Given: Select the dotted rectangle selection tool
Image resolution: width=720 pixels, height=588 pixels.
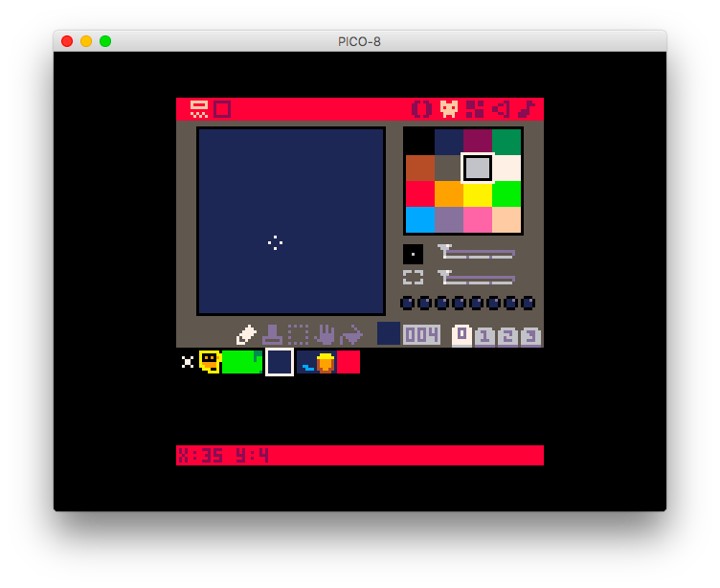Looking at the screenshot, I should coord(298,335).
